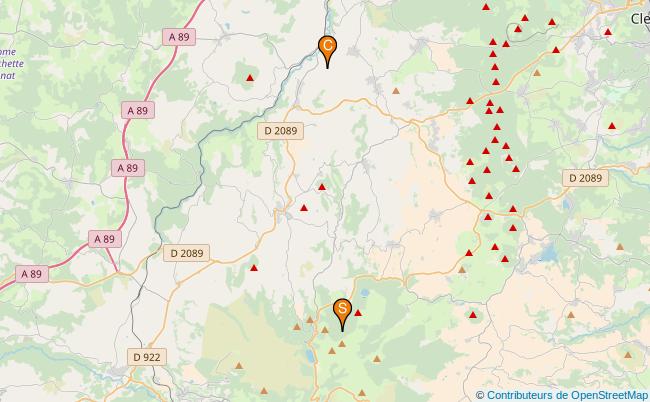The height and width of the screenshot is (402, 650).
Task: Select the upper of two red triangles mid-map
Action: coord(322,187)
